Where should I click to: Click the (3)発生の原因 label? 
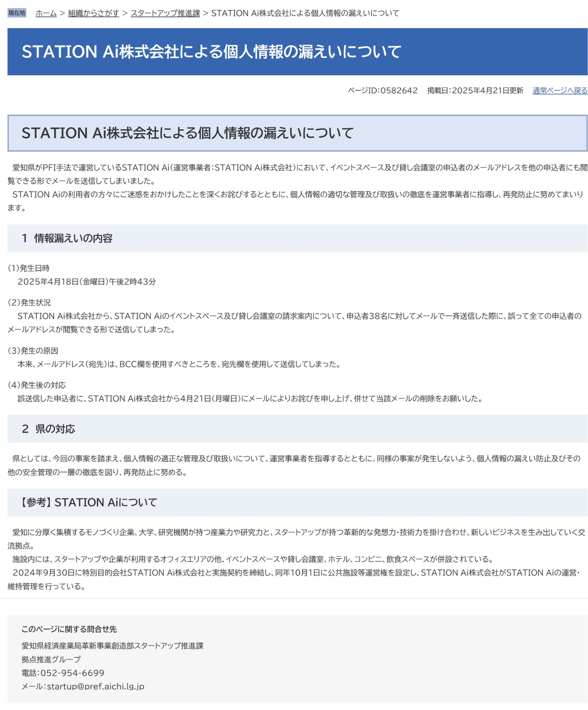click(33, 350)
